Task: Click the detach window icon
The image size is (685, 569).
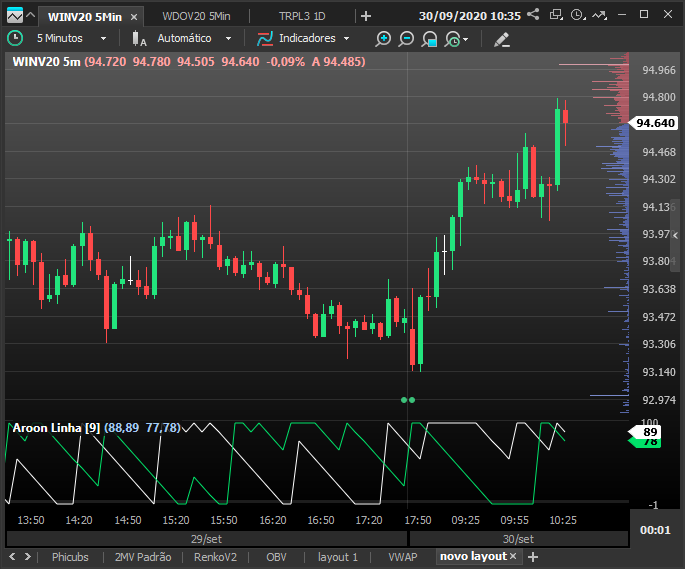Action: 556,14
